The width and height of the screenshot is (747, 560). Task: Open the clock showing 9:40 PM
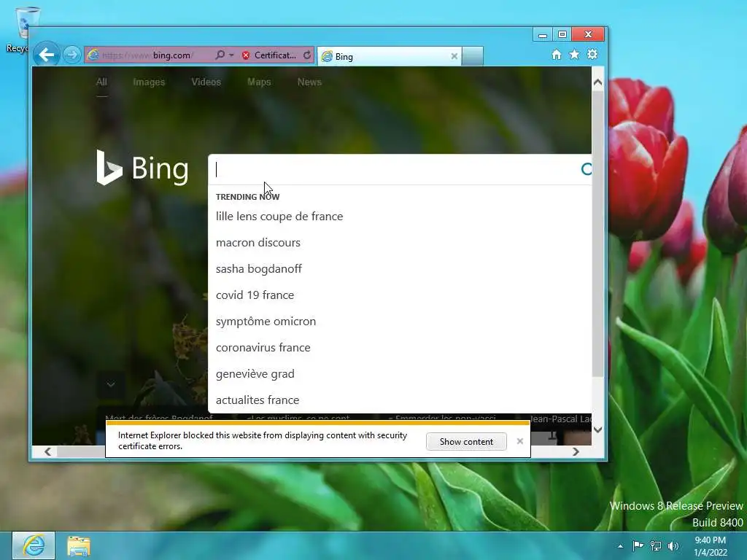pyautogui.click(x=711, y=546)
